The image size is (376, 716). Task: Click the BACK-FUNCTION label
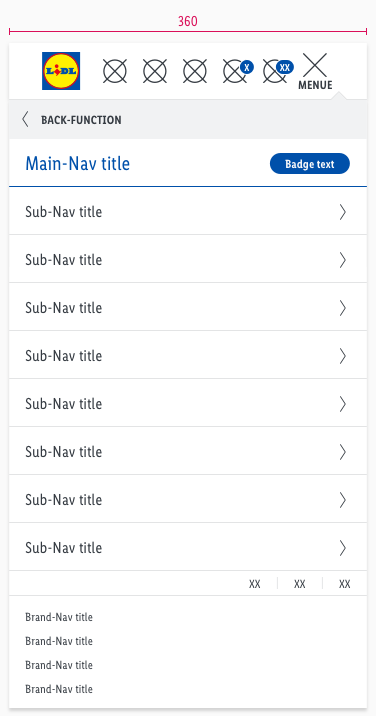pos(81,120)
